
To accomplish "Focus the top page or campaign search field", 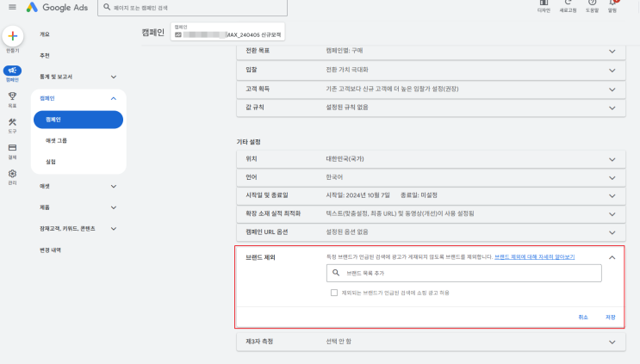I will [x=192, y=8].
